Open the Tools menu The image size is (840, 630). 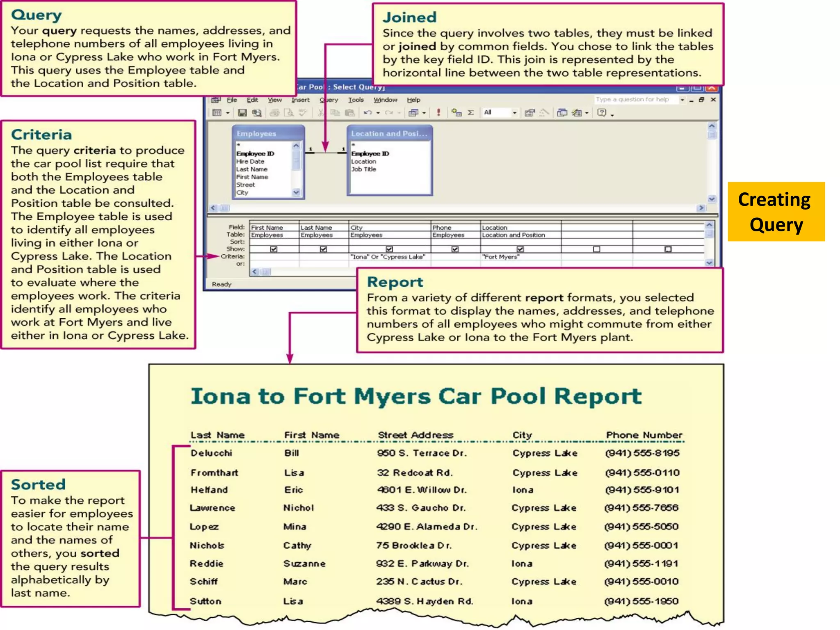coord(356,100)
